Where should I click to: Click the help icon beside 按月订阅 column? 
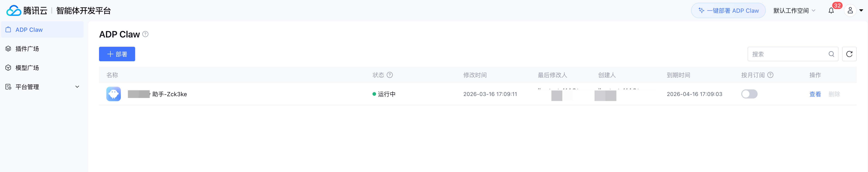tap(770, 75)
